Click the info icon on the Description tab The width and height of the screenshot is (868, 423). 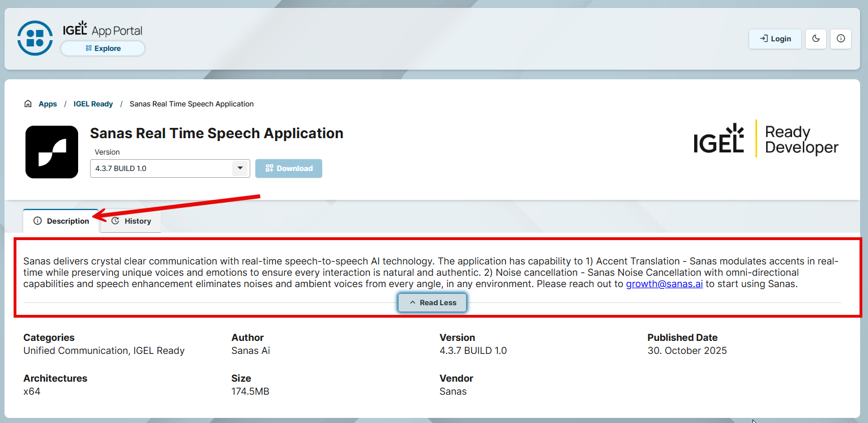37,221
